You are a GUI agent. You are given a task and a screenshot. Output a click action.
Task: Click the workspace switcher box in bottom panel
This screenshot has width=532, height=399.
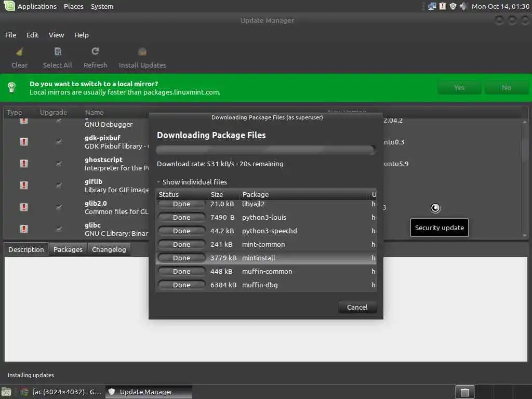[464, 392]
